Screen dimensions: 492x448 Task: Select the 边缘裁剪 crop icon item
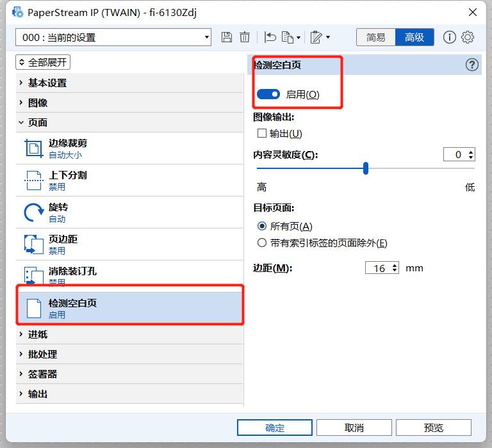click(33, 148)
